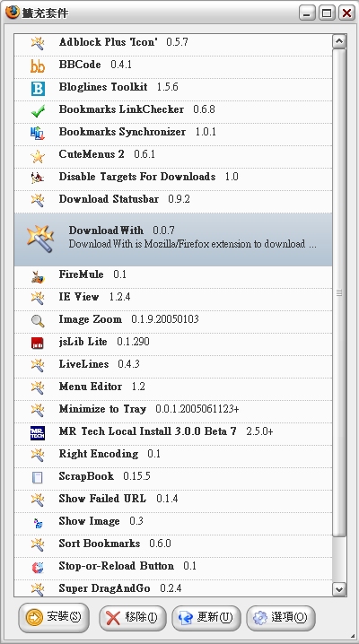Click the Download With description text
Screen dimensions: 359x644
pyautogui.click(x=193, y=244)
